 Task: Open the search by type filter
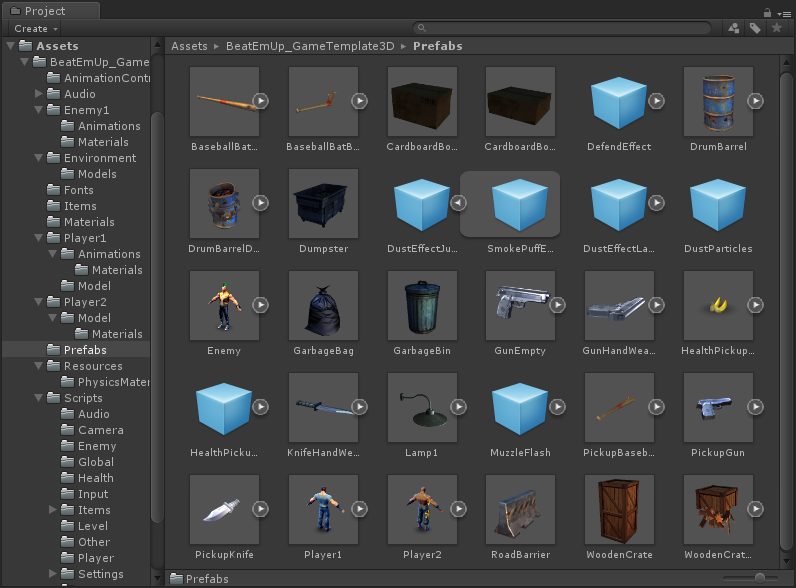[734, 28]
